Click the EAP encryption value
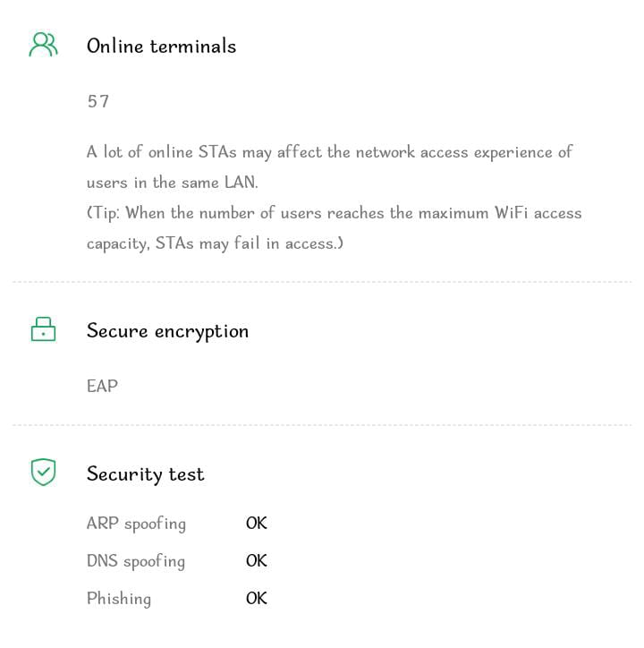Viewport: 644px width, 648px height. [x=102, y=386]
